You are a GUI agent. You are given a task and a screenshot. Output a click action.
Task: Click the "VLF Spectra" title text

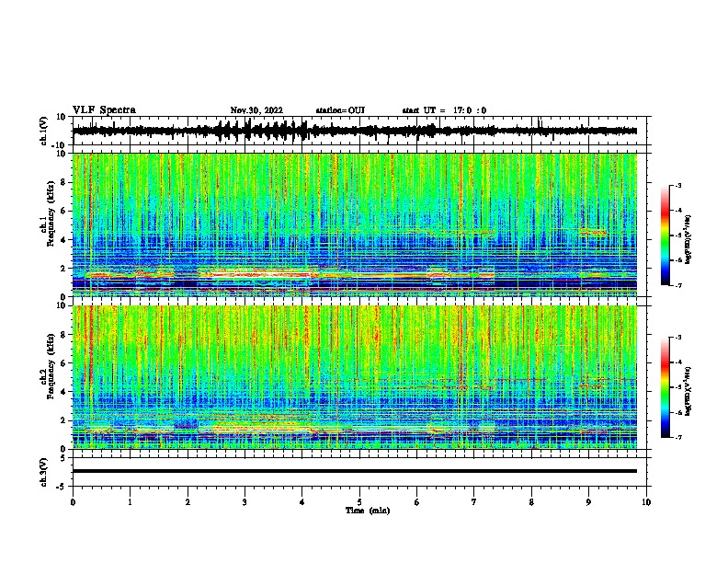[104, 110]
